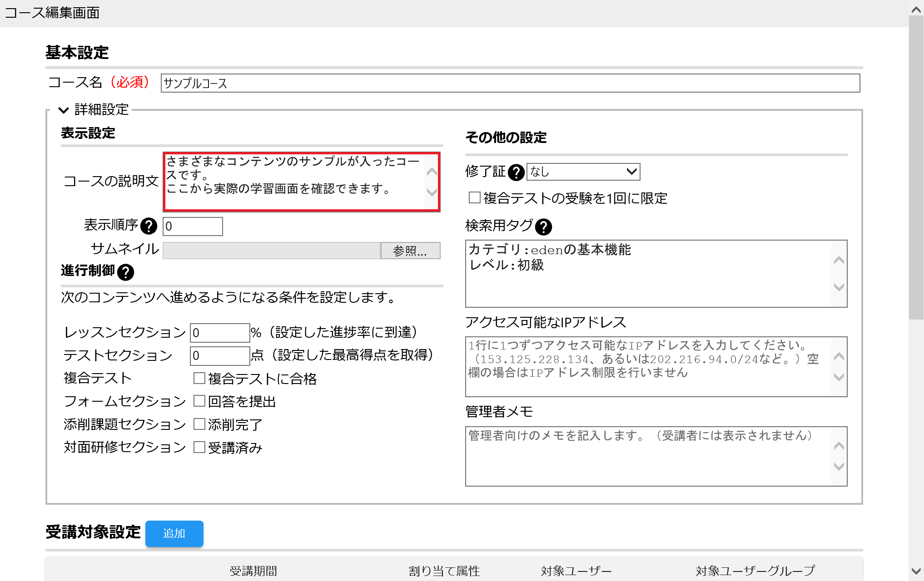Image resolution: width=924 pixels, height=581 pixels.
Task: Click the コース編集画面 title text
Action: point(52,13)
